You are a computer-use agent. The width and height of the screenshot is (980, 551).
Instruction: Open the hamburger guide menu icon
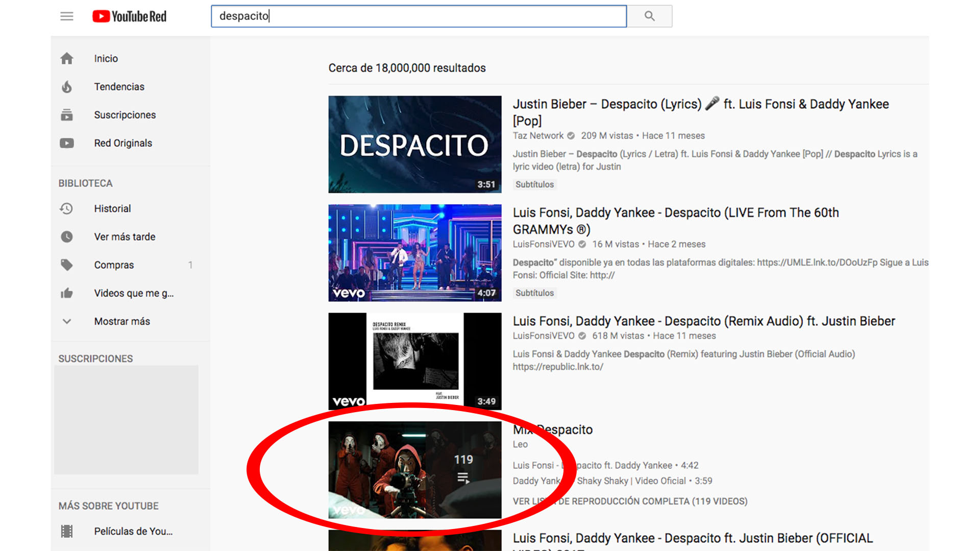coord(67,16)
